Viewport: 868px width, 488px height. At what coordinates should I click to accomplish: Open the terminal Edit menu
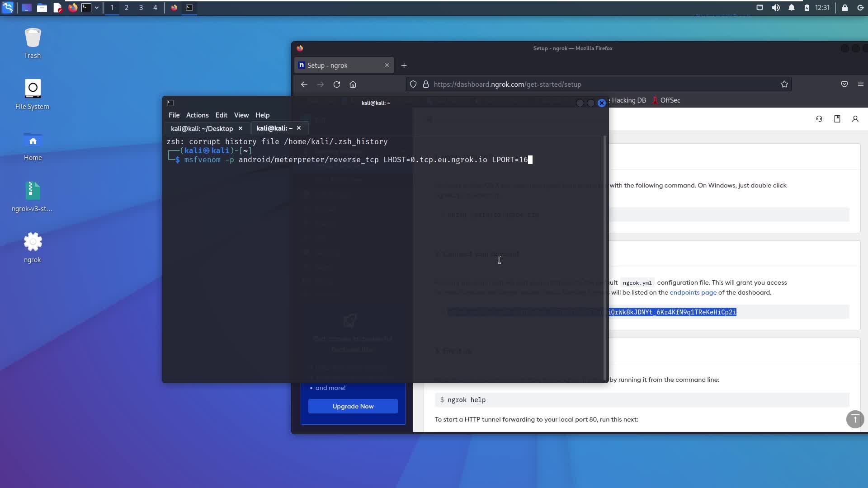click(221, 115)
